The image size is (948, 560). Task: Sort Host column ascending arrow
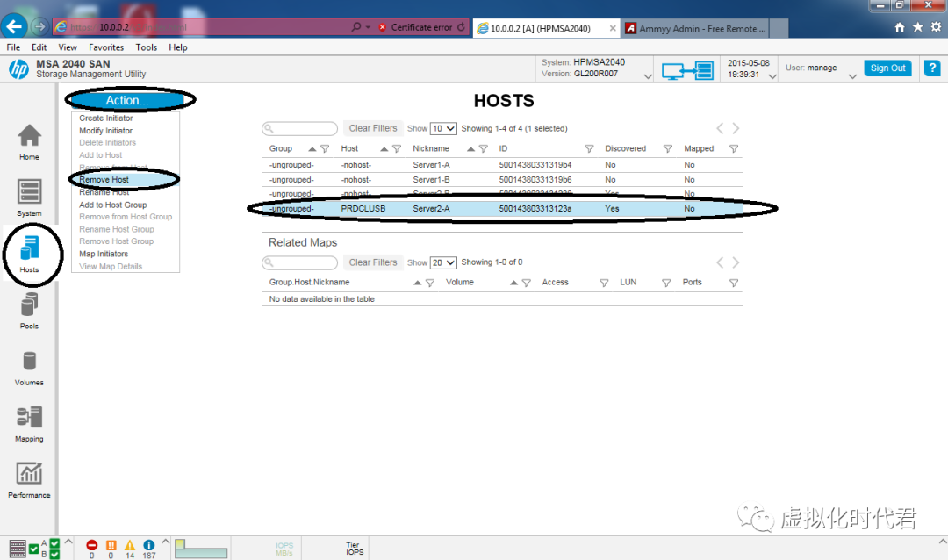click(x=384, y=148)
